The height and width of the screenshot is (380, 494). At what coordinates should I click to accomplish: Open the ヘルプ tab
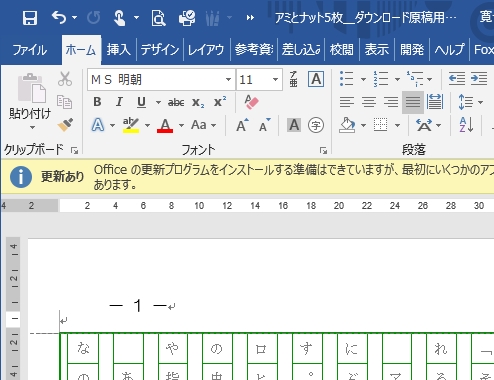tap(449, 50)
